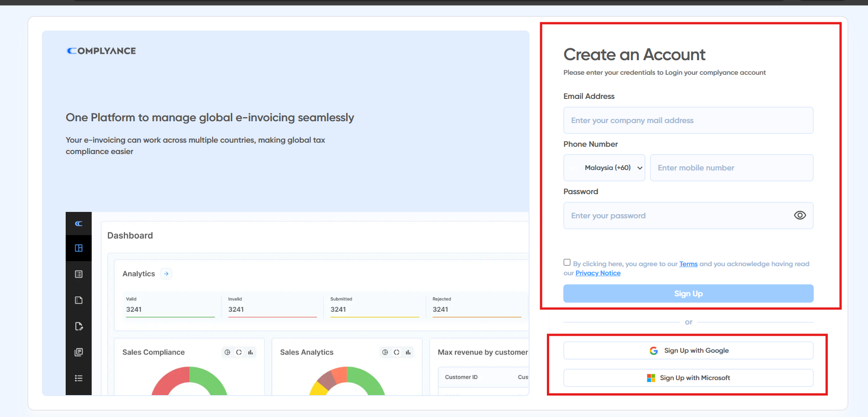Click Sign Up with Microsoft

click(688, 378)
